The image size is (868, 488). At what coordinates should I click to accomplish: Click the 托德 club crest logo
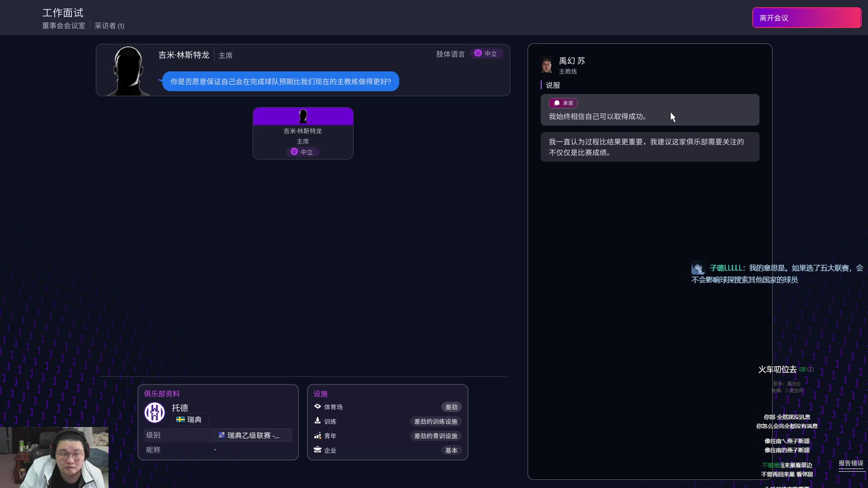point(154,412)
